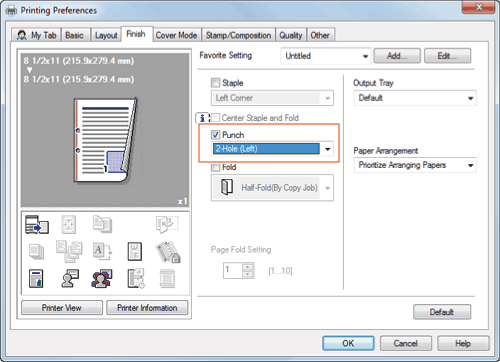Decrease Page Fold Setting with down arrow

point(247,274)
